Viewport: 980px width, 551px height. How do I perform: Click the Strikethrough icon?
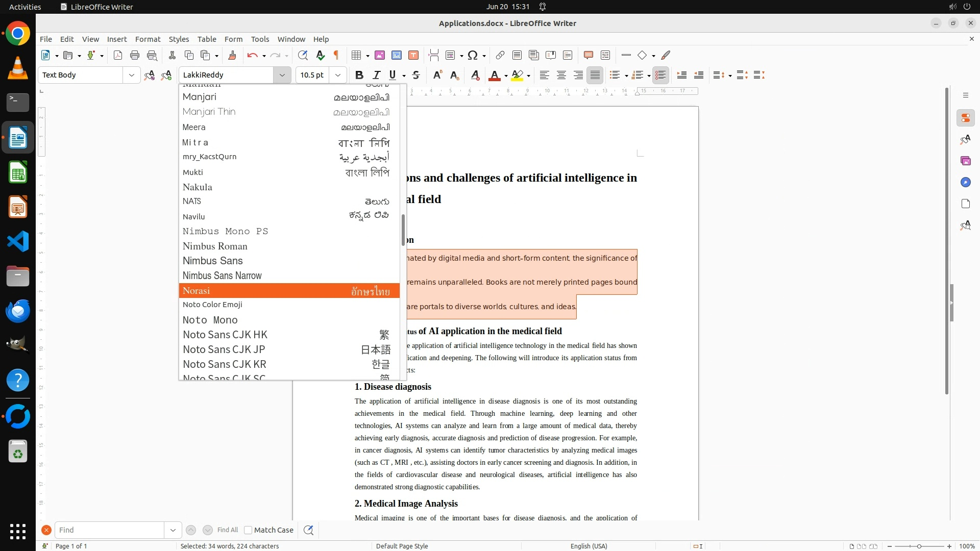(416, 75)
